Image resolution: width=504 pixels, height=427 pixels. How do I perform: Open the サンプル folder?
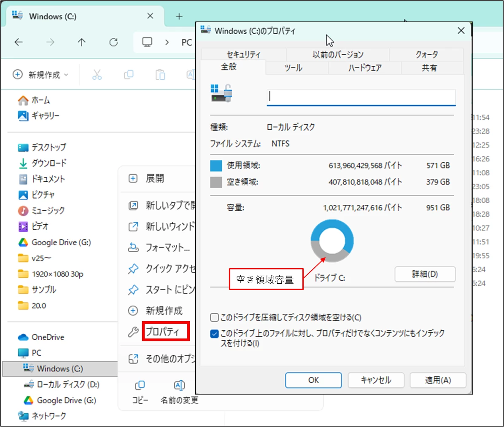point(37,290)
